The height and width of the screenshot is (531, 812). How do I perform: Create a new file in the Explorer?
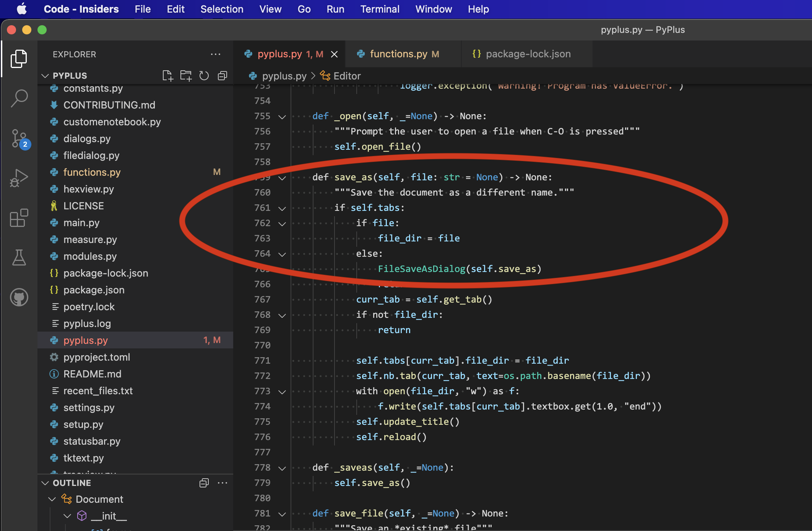[x=167, y=76]
